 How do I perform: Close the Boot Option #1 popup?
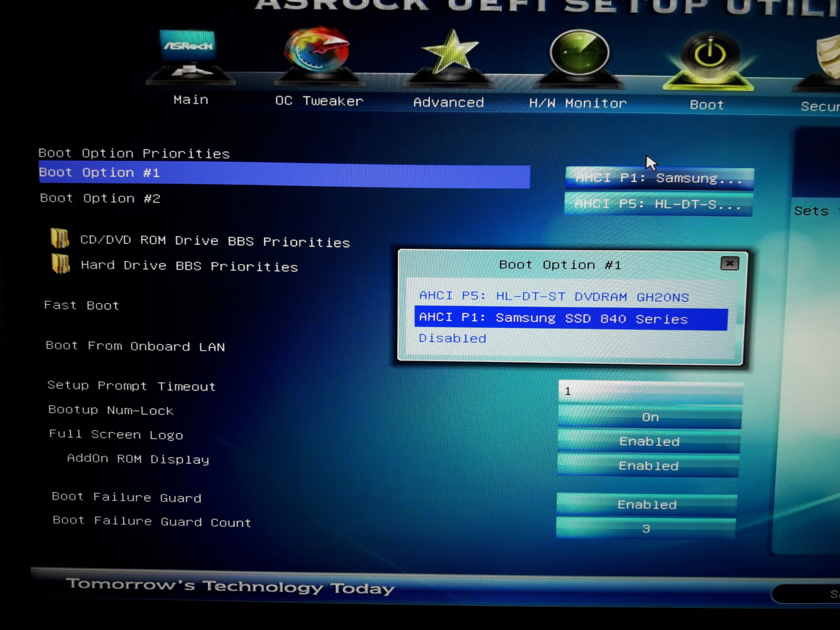[730, 263]
